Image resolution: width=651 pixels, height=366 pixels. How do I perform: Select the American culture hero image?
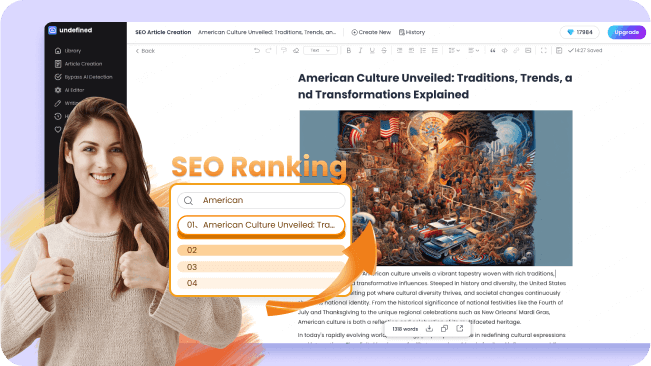pos(436,188)
